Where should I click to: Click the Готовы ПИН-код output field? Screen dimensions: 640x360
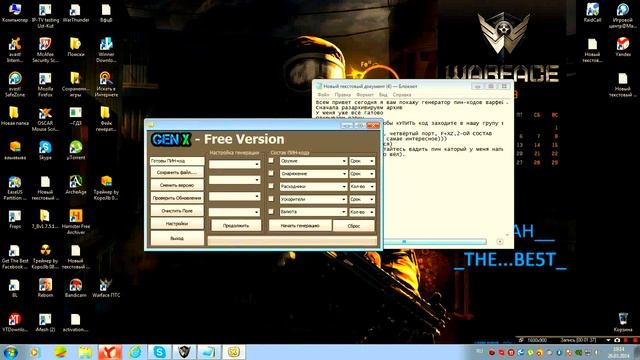pyautogui.click(x=177, y=161)
